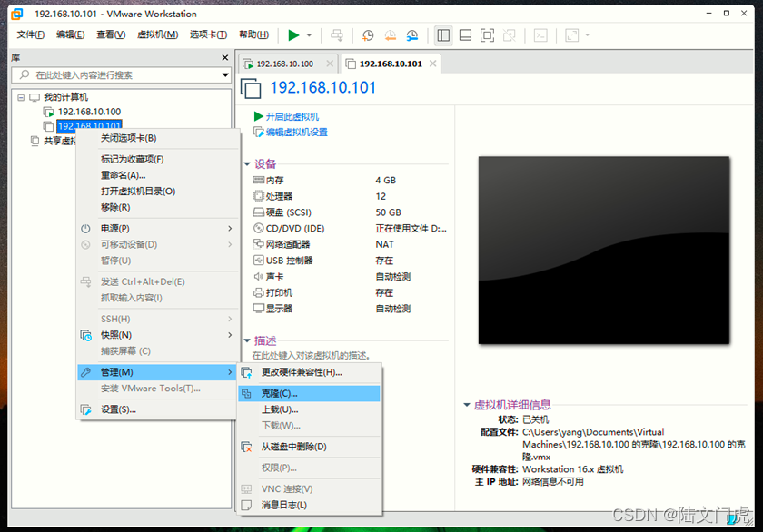Open the 帮助(H) menu
Viewport: 763px width, 532px height.
tap(253, 34)
